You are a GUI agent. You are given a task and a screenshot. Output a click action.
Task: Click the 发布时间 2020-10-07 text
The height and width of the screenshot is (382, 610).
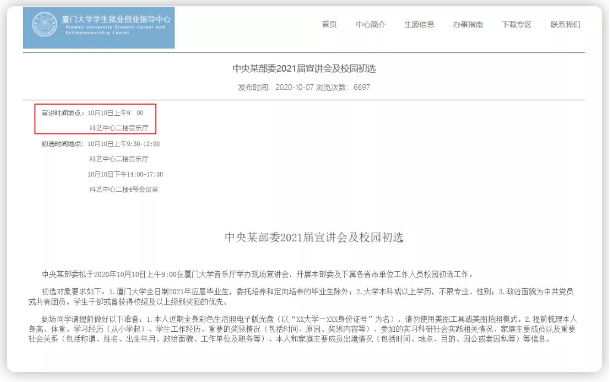tap(275, 87)
